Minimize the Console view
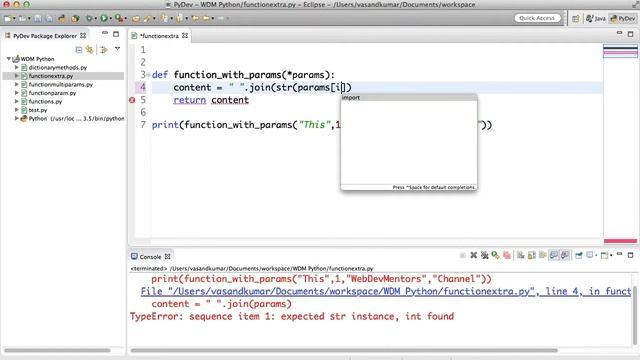Viewport: 640px width, 360px height. [x=619, y=254]
